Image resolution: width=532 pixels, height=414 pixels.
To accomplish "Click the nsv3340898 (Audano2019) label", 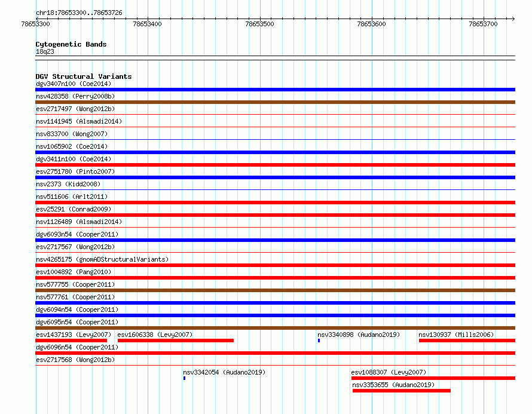I will click(x=359, y=335).
